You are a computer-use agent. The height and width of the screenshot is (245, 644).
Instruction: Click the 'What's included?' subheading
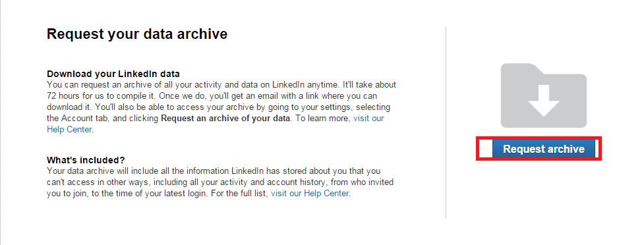tap(86, 159)
